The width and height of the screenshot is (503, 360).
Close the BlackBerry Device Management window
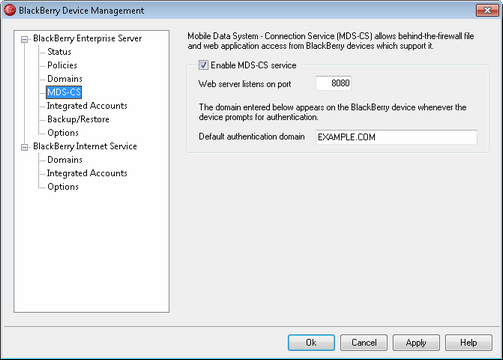tap(487, 10)
